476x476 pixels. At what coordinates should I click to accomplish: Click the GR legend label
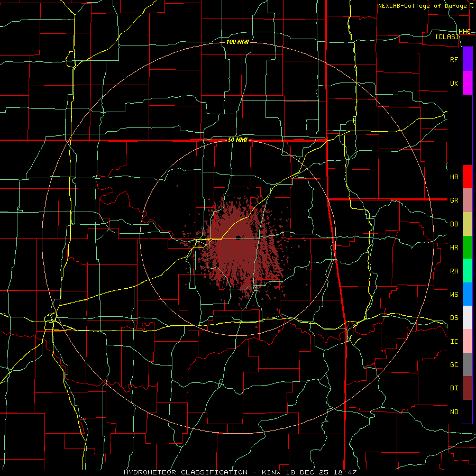coord(454,200)
